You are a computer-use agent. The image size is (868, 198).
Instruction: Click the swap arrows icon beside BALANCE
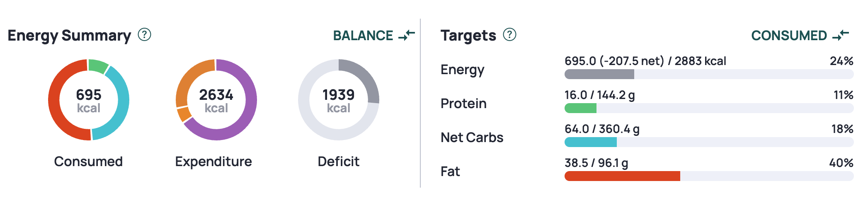[407, 35]
